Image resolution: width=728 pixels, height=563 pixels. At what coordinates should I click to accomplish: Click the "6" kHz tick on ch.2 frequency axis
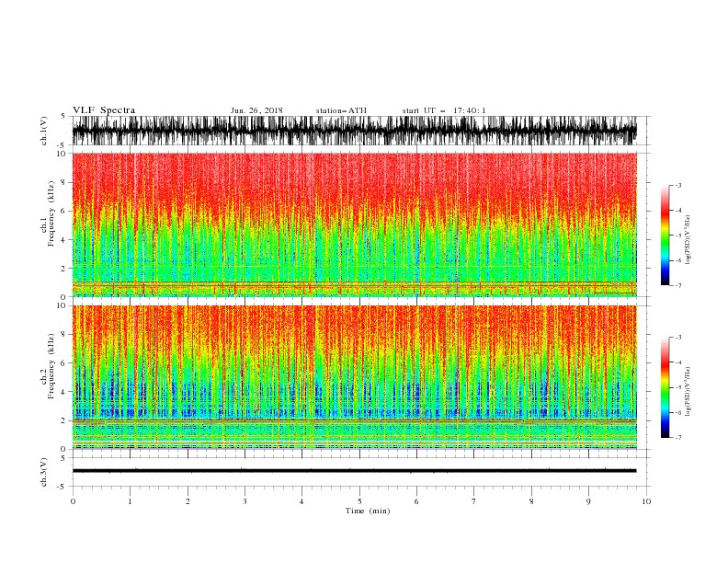[64, 363]
